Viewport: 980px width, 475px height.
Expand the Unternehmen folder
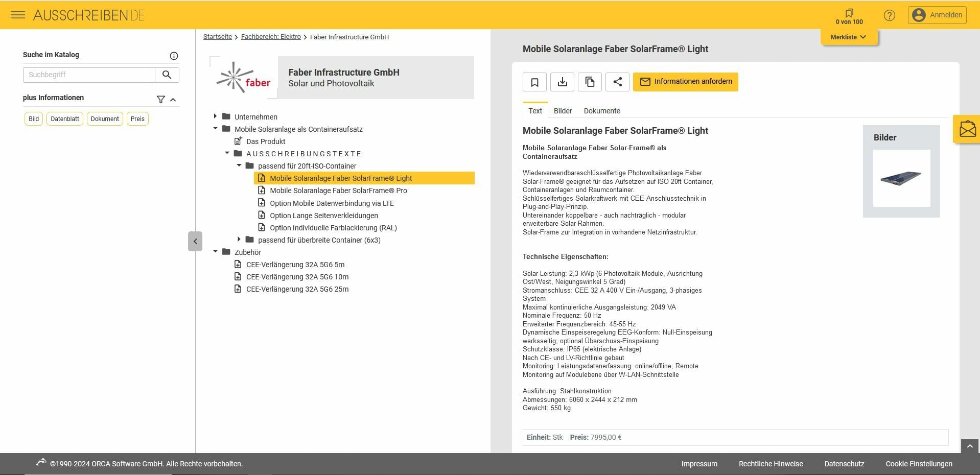point(215,116)
